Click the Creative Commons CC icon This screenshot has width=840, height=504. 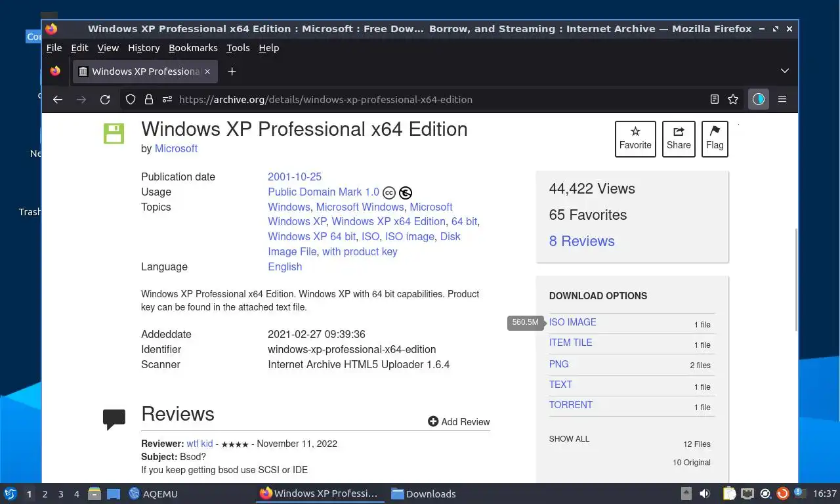point(389,193)
